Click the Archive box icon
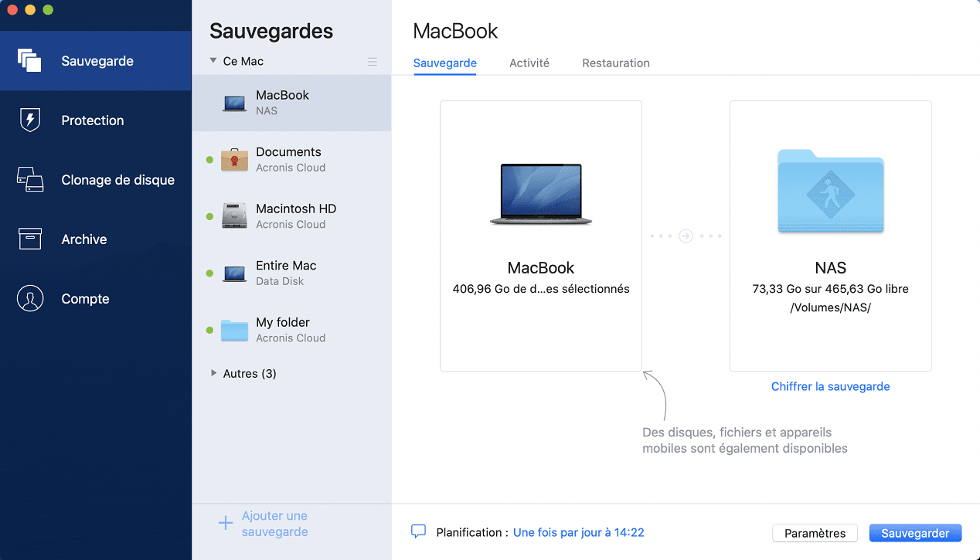Viewport: 980px width, 560px height. tap(29, 239)
